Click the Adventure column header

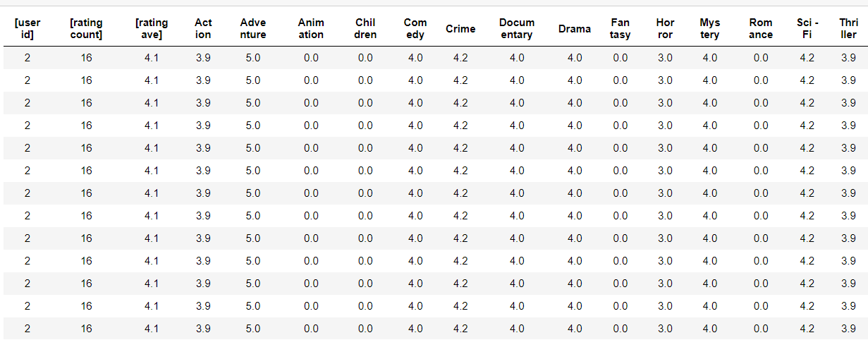tap(253, 29)
